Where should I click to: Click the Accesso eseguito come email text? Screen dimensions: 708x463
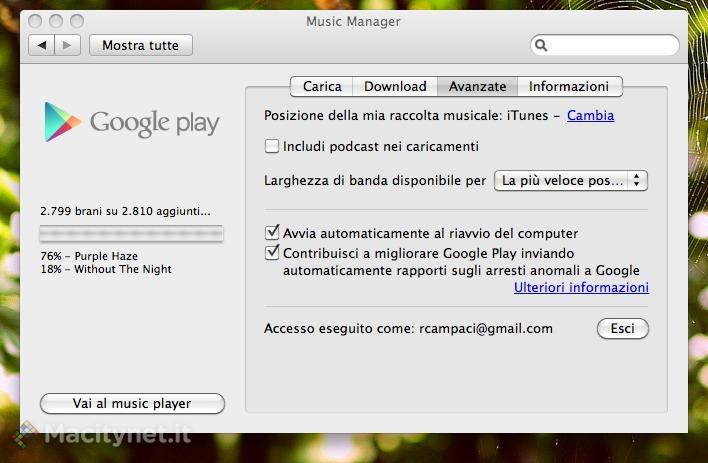tap(408, 328)
